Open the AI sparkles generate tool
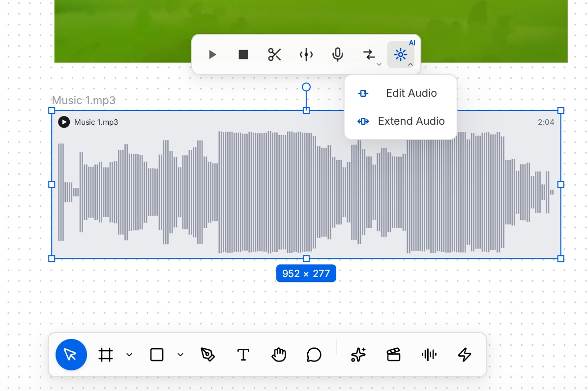 [x=358, y=354]
